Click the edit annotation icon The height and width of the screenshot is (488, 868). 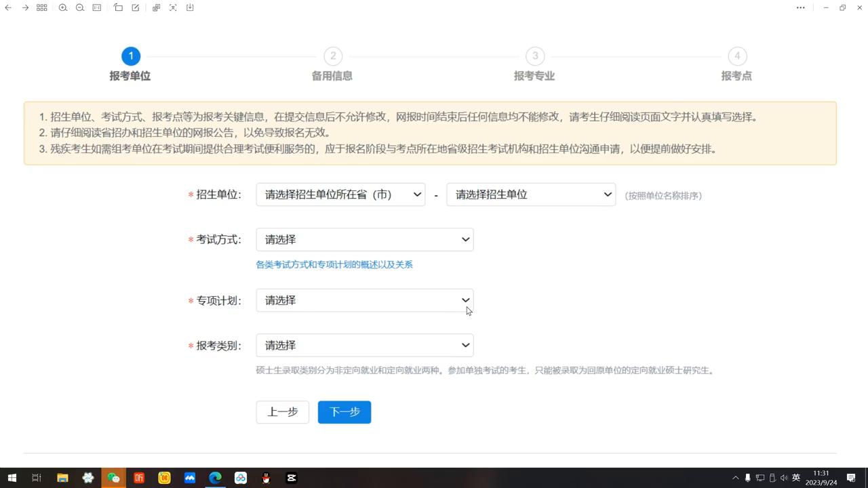coord(135,7)
